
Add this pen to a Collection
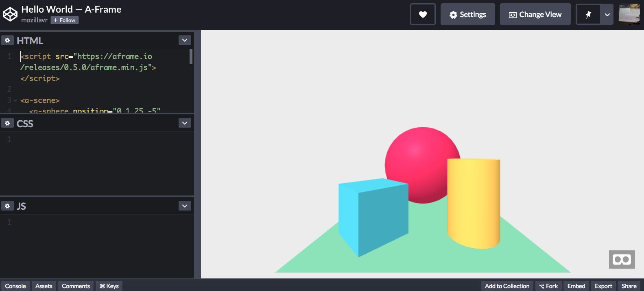(507, 286)
